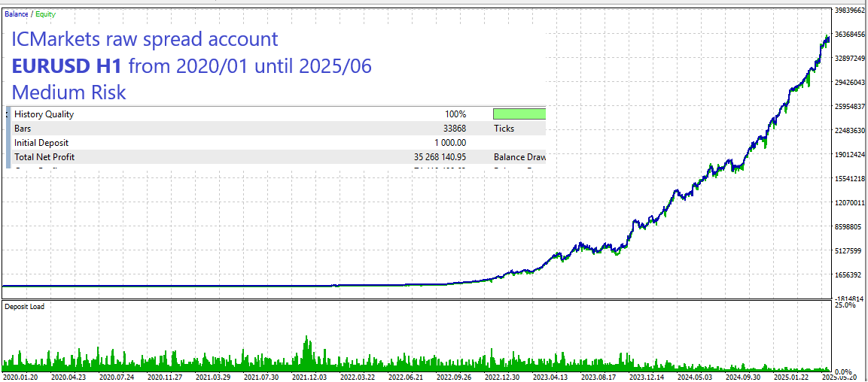Click the 39839662 top balance axis value
Viewport: 868px width, 382px height.
[851, 11]
